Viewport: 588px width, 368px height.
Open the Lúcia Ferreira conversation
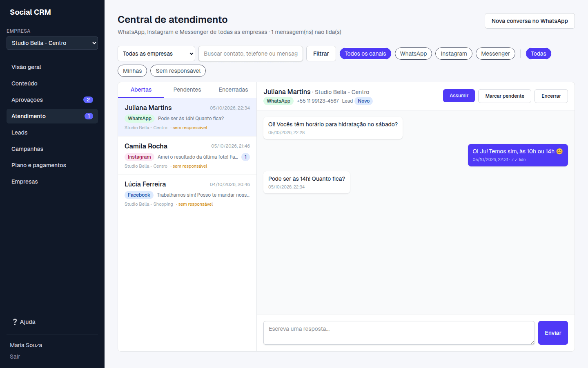pos(187,194)
